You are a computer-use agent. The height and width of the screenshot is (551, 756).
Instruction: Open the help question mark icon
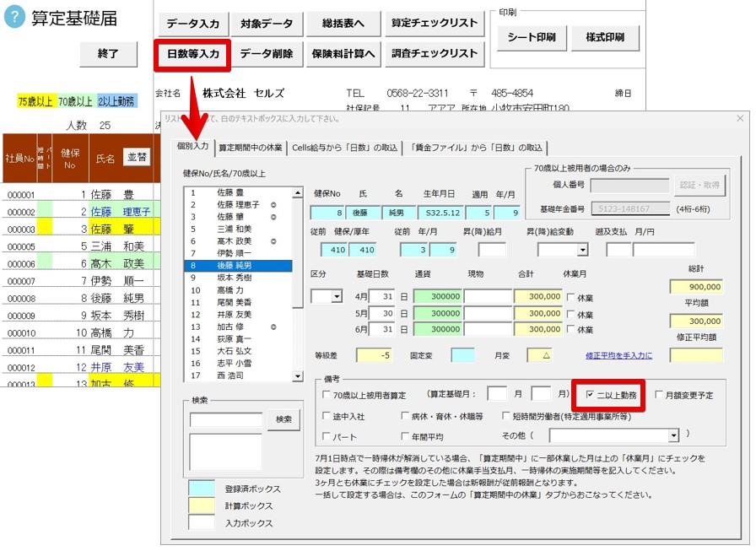[14, 18]
